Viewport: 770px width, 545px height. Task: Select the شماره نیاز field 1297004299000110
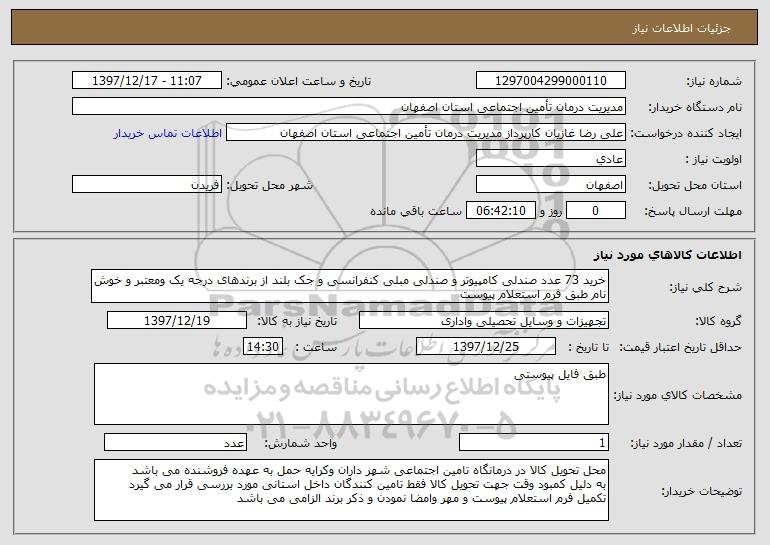(550, 81)
